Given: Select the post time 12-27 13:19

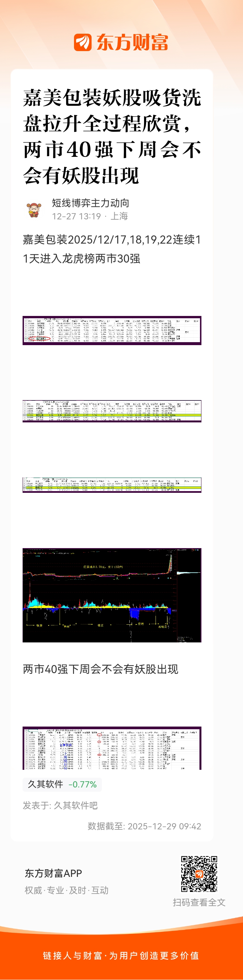Looking at the screenshot, I should 76,216.
